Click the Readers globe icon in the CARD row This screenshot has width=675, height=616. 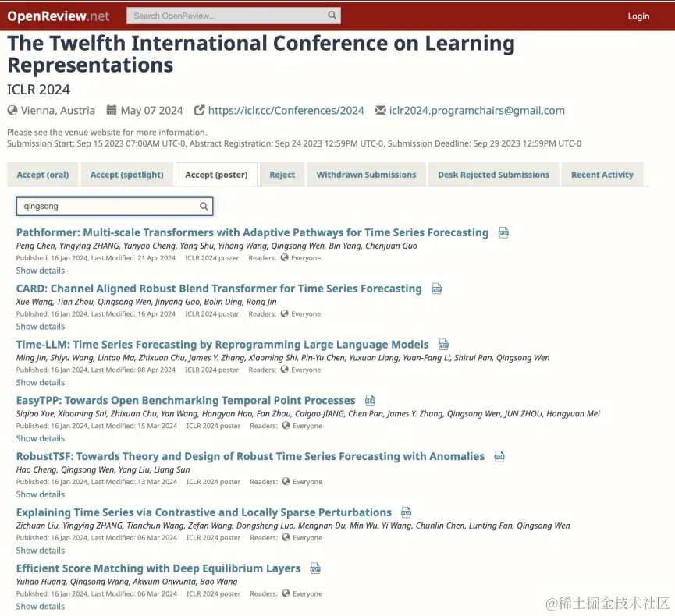click(x=285, y=313)
